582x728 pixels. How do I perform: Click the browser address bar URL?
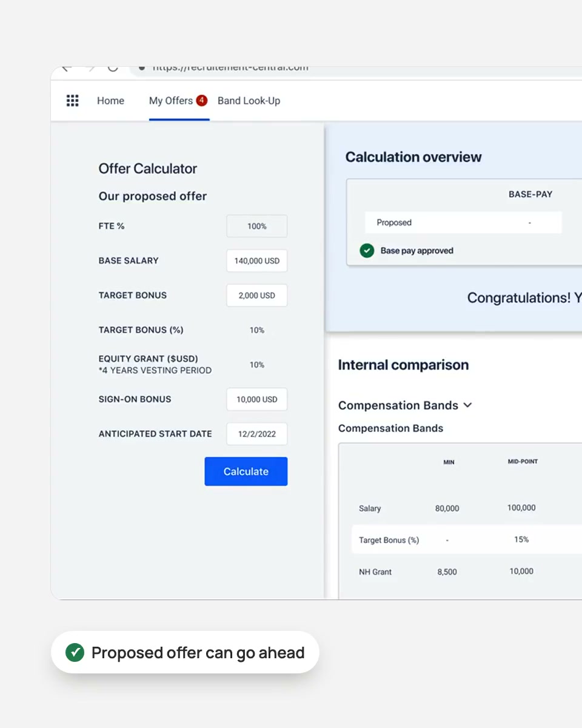click(x=230, y=68)
